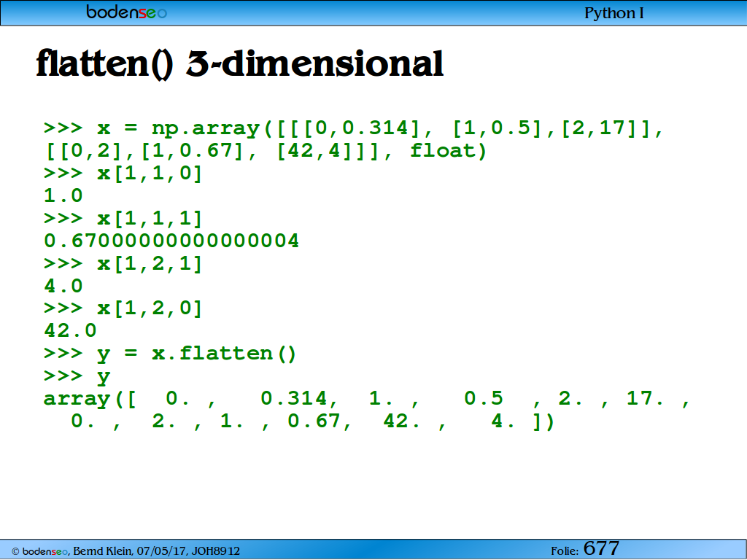This screenshot has width=747, height=560.
Task: Click the last output line ending "4. ])"
Action: coord(312,421)
